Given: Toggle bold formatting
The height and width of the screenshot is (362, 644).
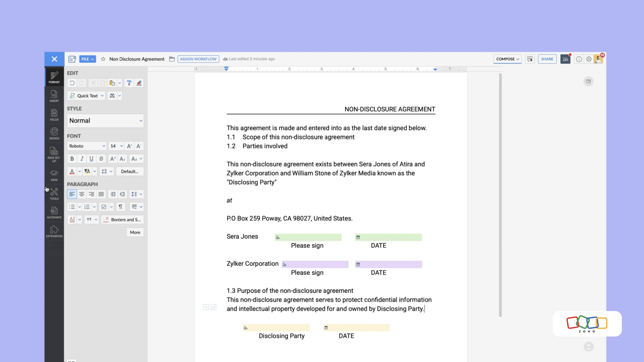Looking at the screenshot, I should pyautogui.click(x=72, y=159).
